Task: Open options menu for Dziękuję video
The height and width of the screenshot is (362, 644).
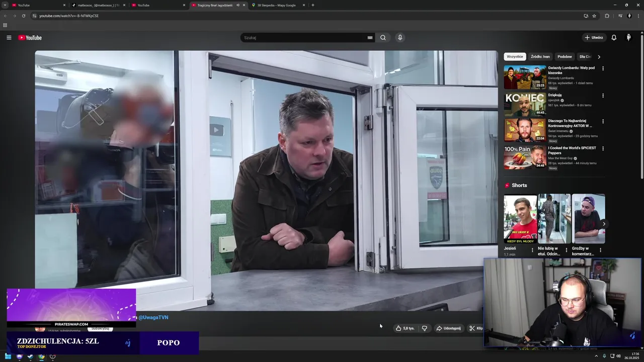Action: pos(603,96)
